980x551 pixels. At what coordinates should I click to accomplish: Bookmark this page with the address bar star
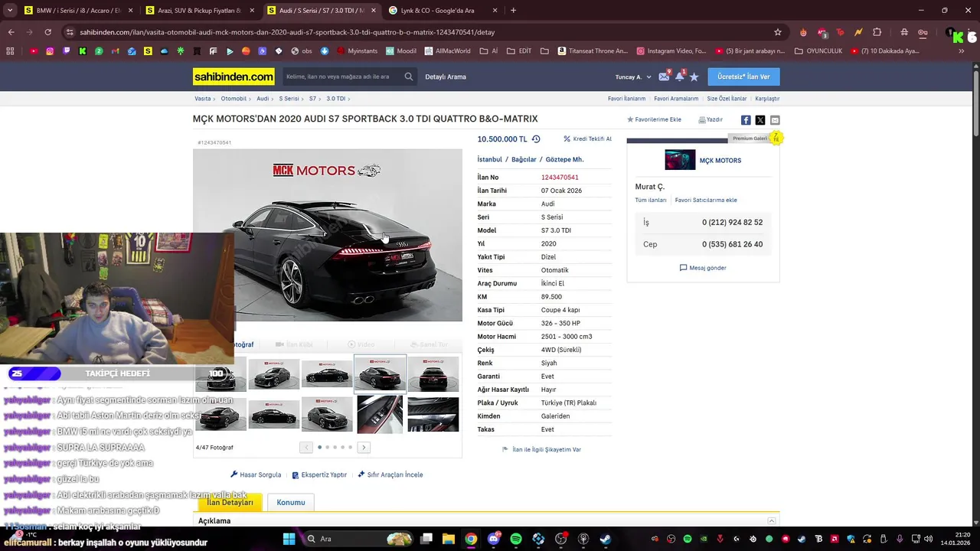coord(778,32)
